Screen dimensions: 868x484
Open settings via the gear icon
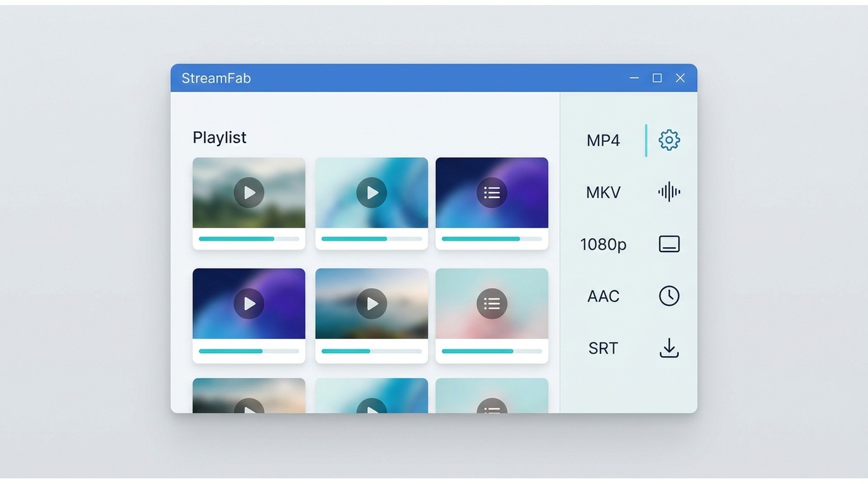(669, 140)
